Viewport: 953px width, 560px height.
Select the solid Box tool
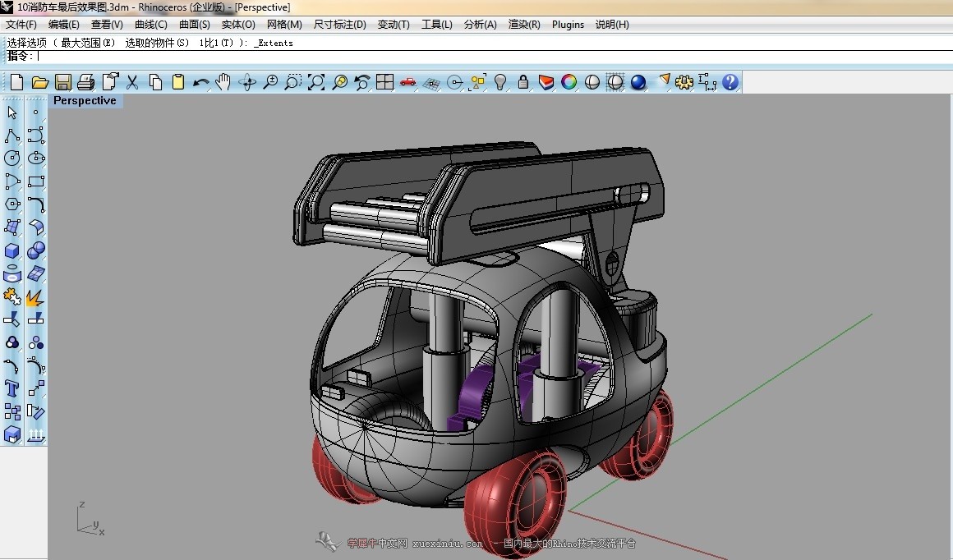(12, 250)
